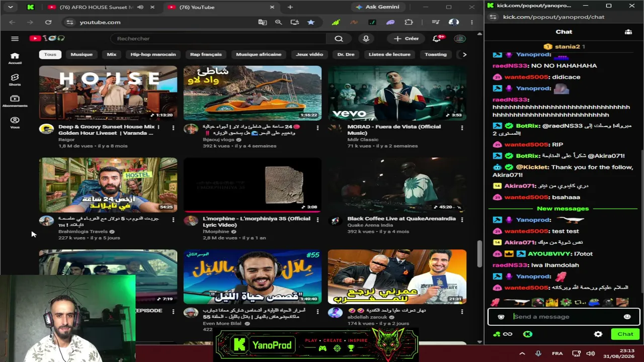Open Abonnements in the sidebar
This screenshot has width=644, height=362.
point(15,101)
